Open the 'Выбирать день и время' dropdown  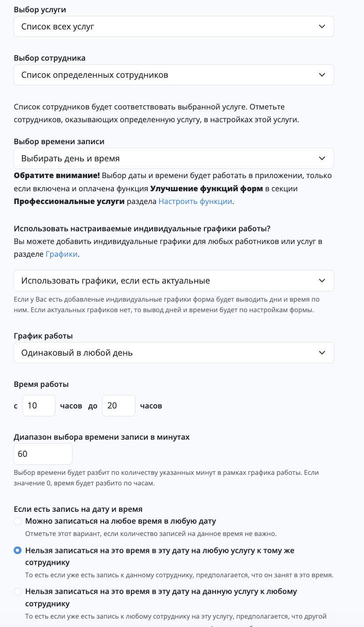174,158
